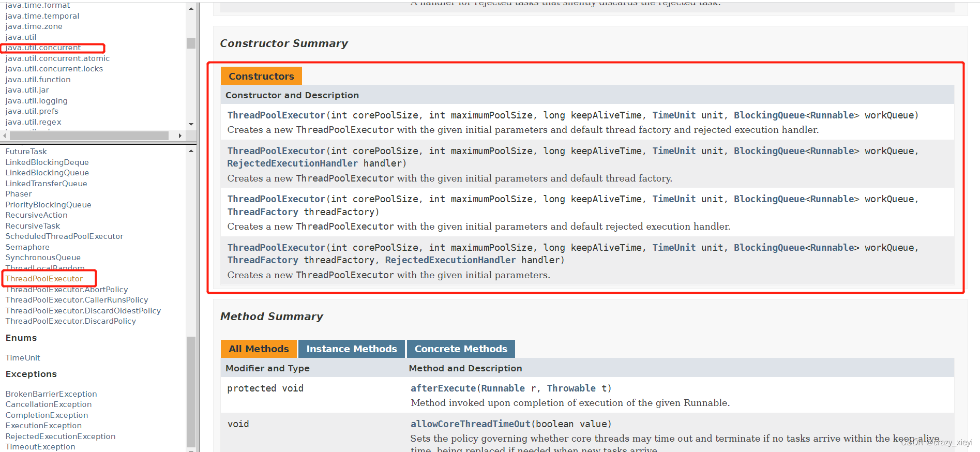Open ThreadPoolExecutor.CallerRunsPolicy class

click(77, 300)
